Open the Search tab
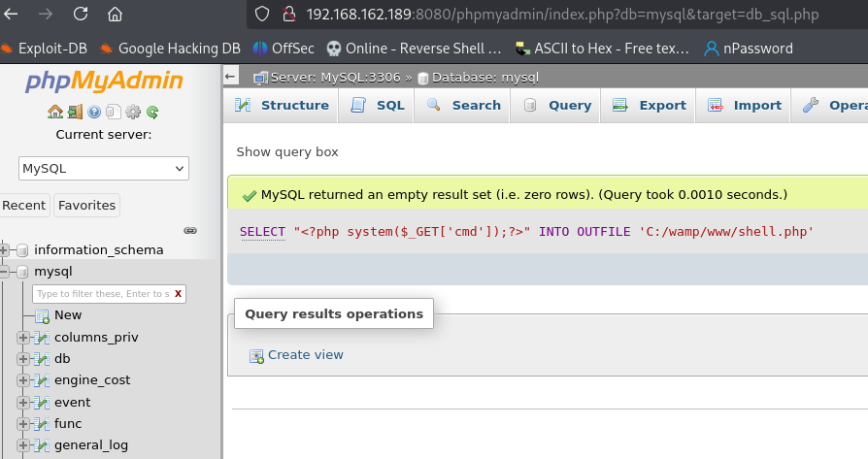868x459 pixels. [463, 105]
